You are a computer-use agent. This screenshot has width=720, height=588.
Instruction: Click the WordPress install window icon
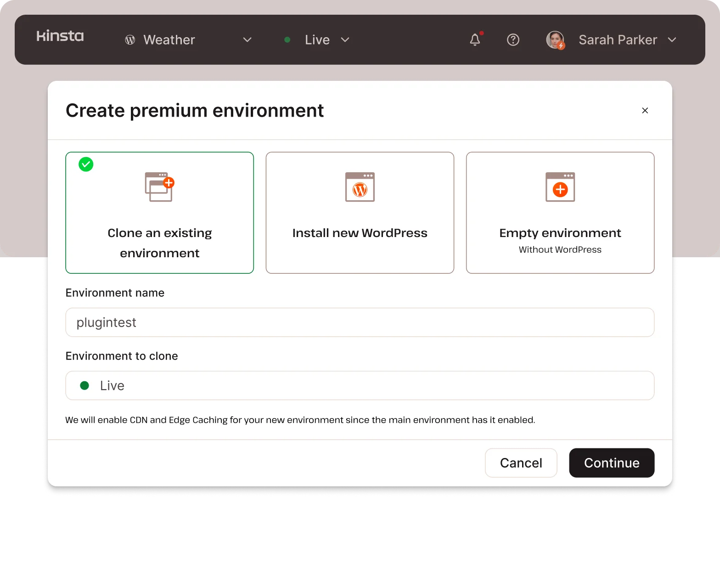pos(360,187)
